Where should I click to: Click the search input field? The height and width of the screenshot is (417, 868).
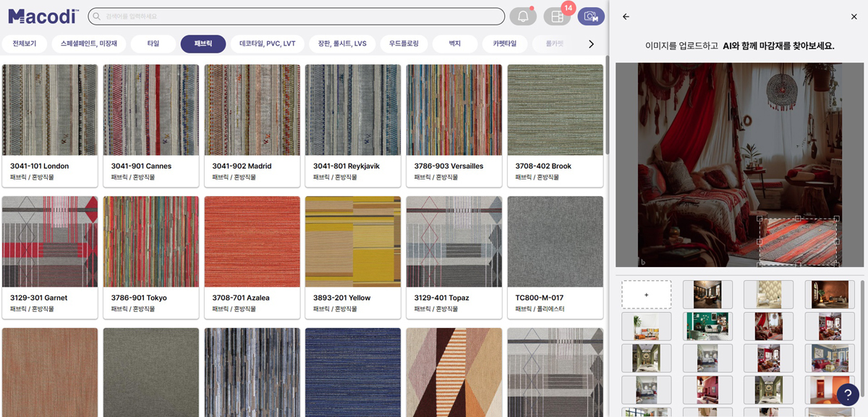click(x=297, y=16)
